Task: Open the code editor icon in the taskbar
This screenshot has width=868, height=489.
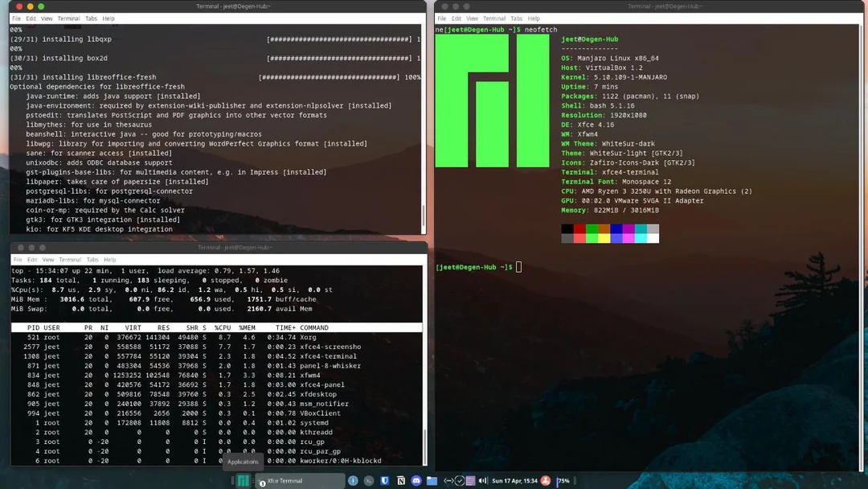Action: pos(449,482)
